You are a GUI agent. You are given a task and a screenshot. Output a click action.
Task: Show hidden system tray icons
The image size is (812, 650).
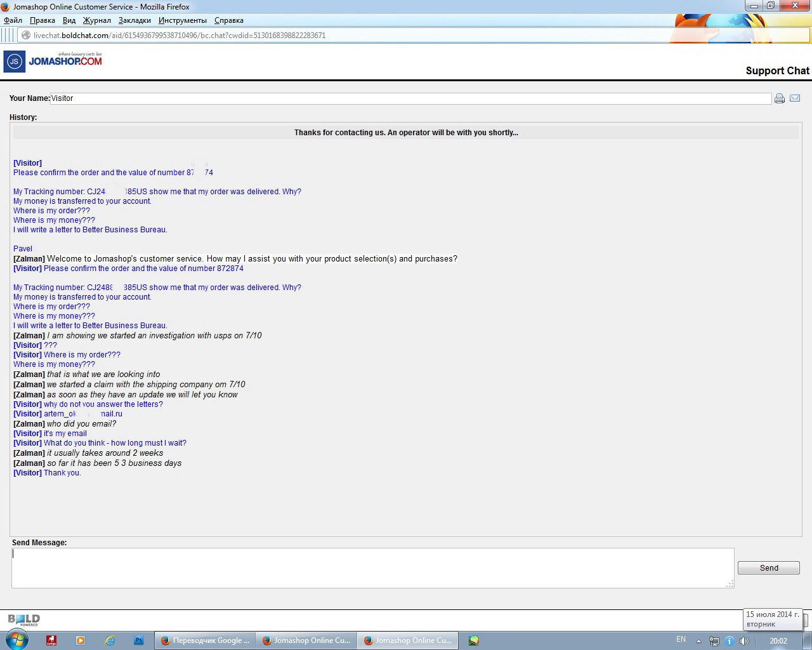[x=698, y=640]
